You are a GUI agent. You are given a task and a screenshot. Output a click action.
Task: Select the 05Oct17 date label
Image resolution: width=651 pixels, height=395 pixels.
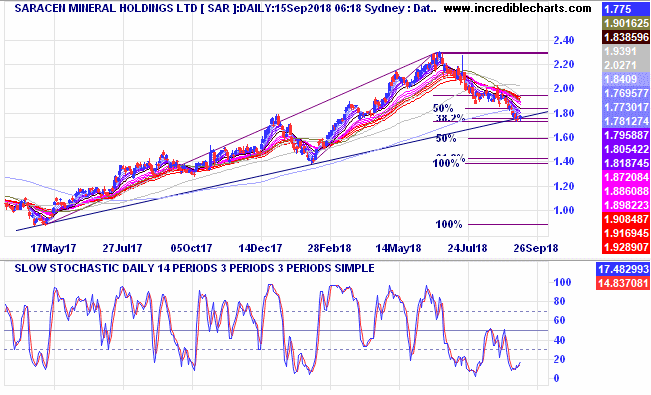191,248
